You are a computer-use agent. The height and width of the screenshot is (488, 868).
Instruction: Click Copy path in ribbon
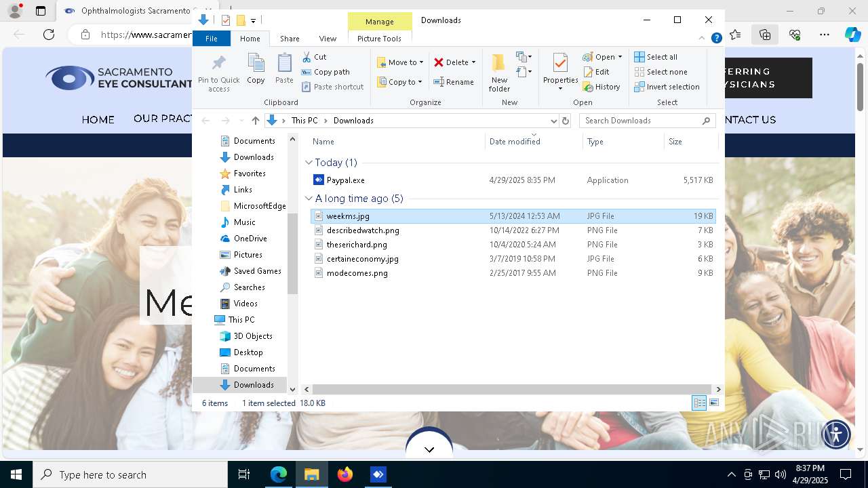tap(325, 72)
